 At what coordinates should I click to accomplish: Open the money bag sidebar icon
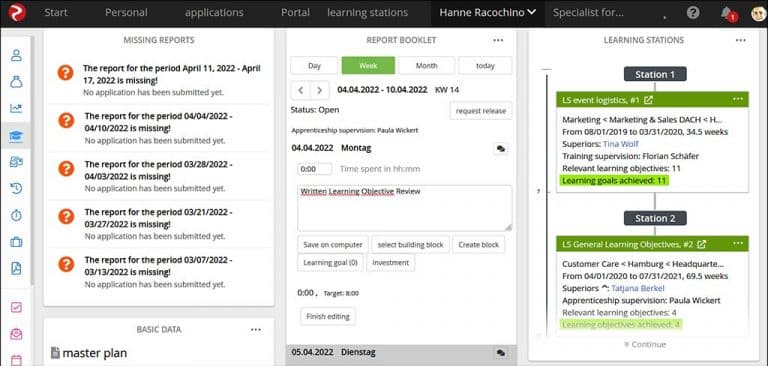tap(16, 82)
